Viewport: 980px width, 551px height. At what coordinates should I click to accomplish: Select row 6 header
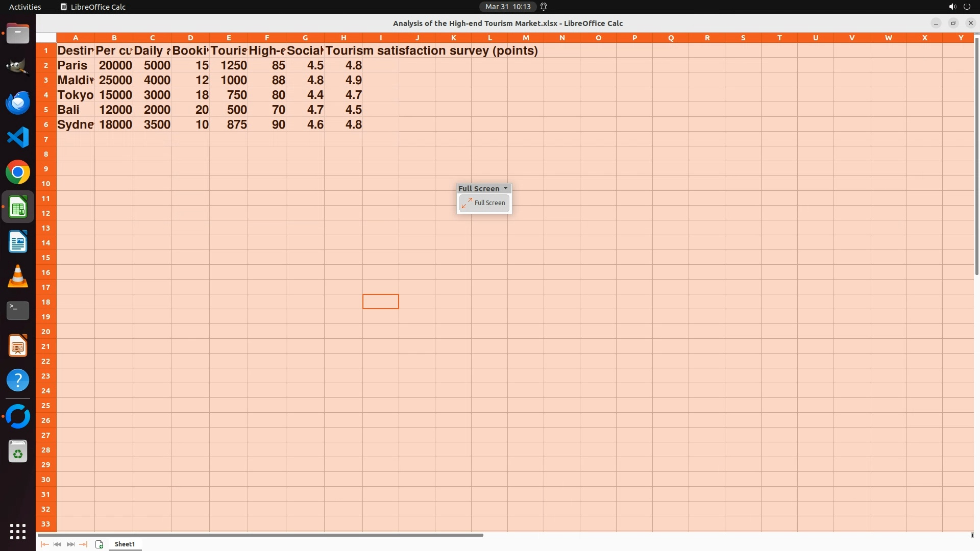click(46, 124)
